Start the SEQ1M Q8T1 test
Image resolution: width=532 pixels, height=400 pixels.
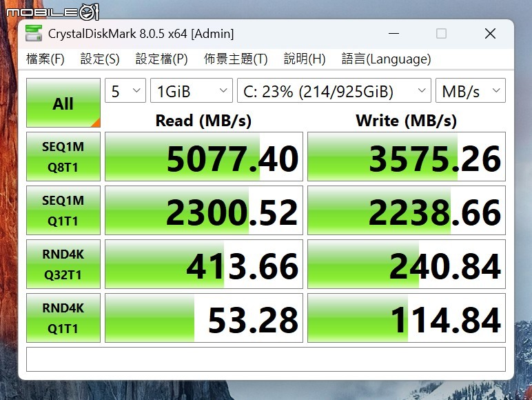coord(63,157)
